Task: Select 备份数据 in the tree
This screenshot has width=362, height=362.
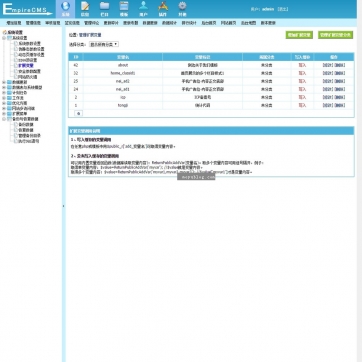Action: (26, 125)
